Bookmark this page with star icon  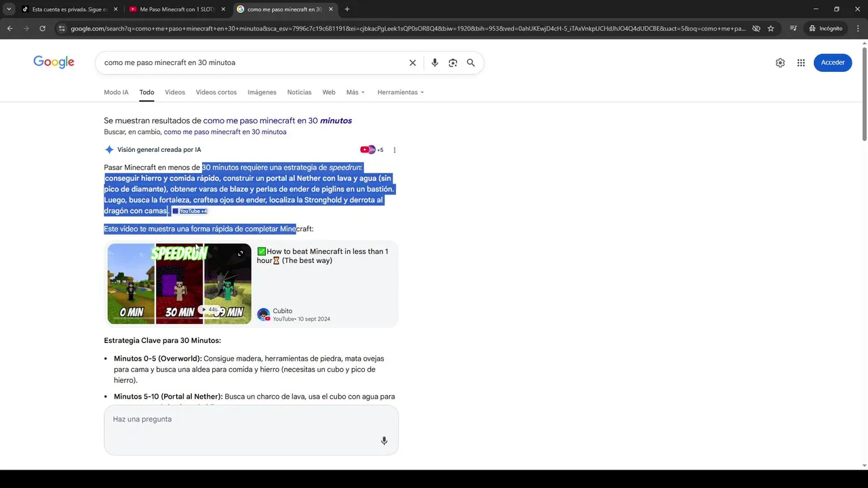771,28
